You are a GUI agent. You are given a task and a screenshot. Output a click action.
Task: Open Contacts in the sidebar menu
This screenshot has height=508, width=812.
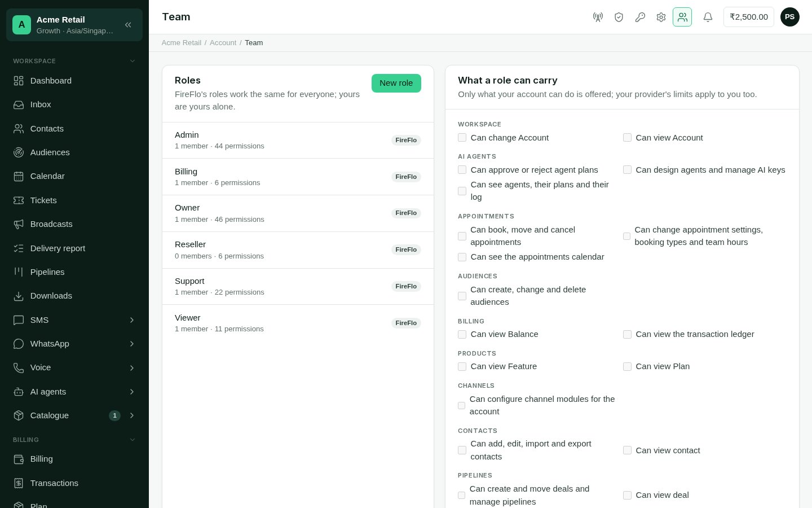click(x=74, y=129)
